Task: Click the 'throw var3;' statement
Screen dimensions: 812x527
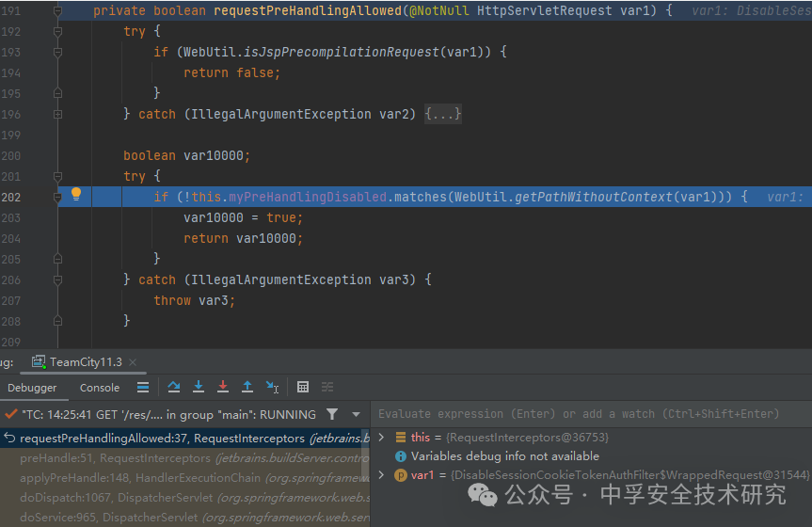Action: pos(194,300)
